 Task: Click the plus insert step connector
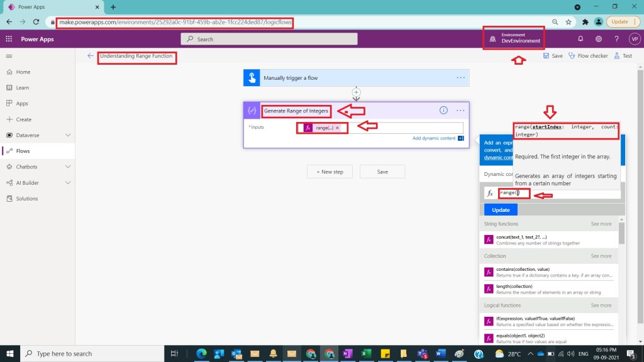pyautogui.click(x=356, y=93)
